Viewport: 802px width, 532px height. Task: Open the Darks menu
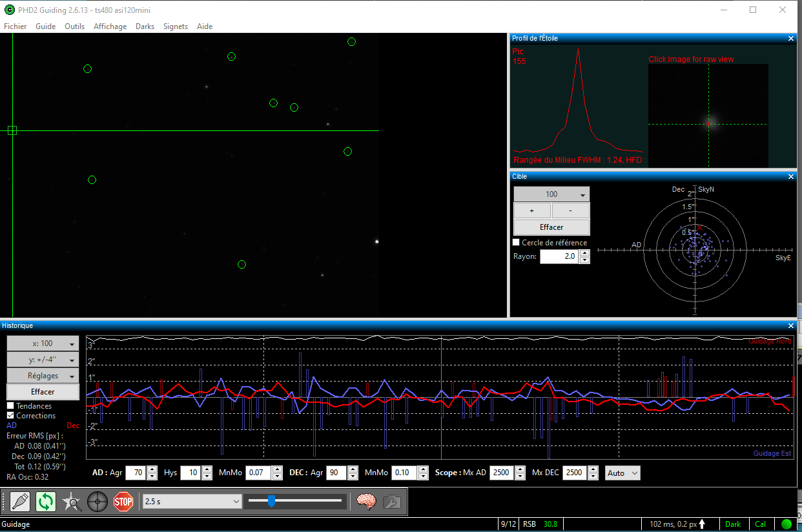[145, 26]
